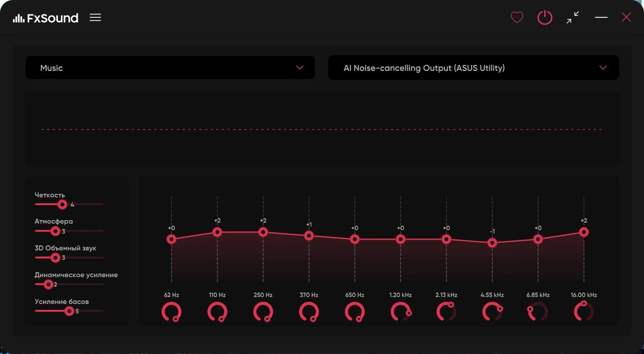Click the 3D Объемный звук slider handle
Screen dimensions: 644x354
tap(55, 257)
